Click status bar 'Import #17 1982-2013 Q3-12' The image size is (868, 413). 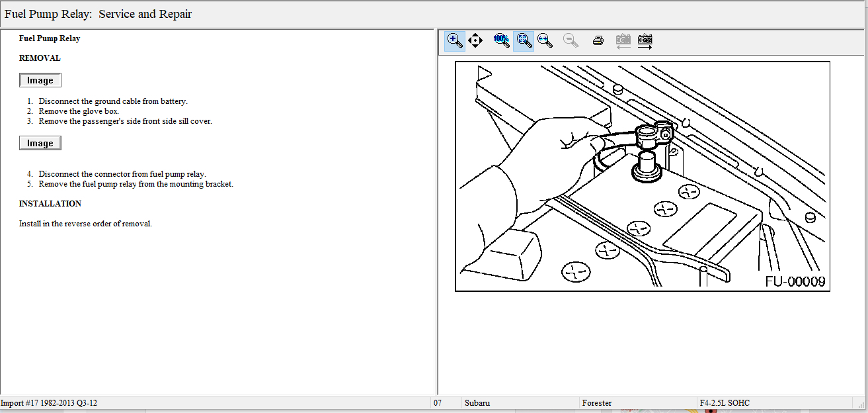click(x=49, y=403)
